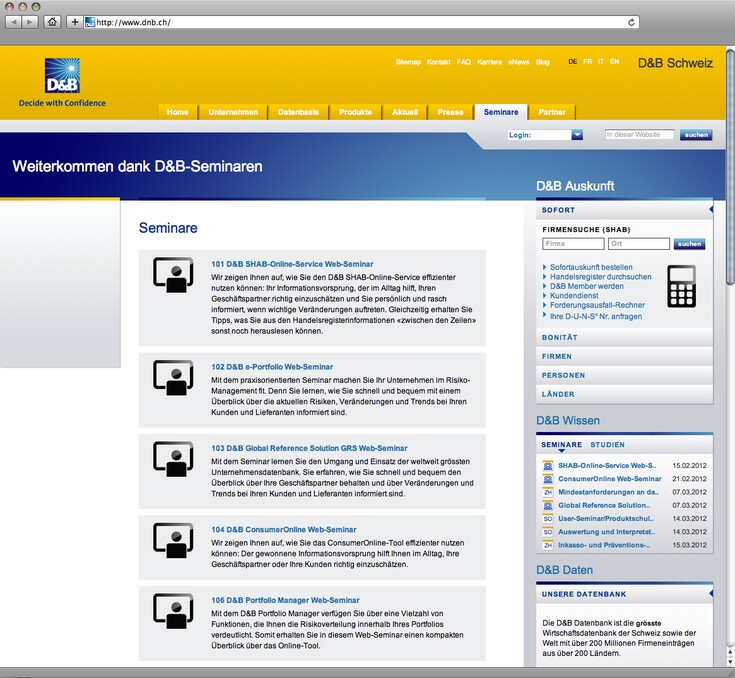Click the 'In dieser Website' search field
The image size is (735, 678).
point(639,135)
